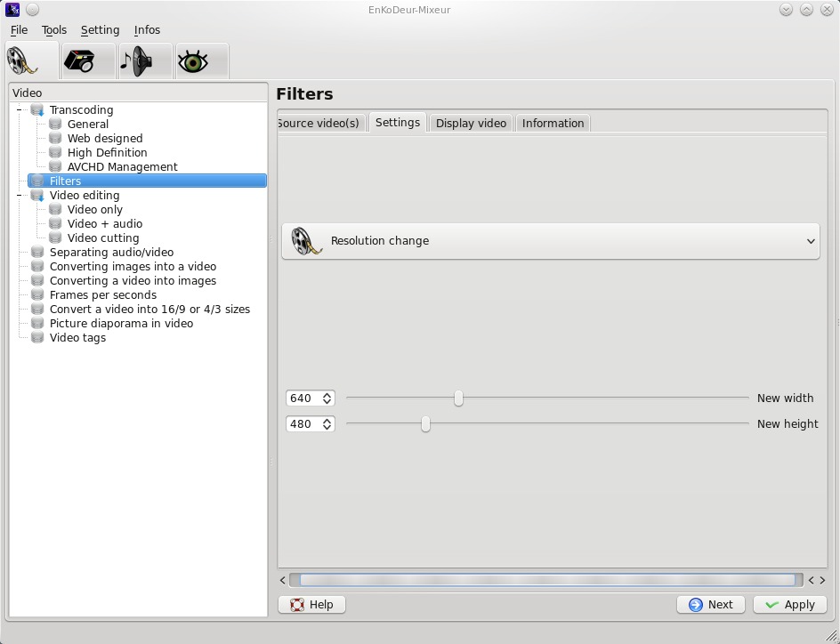Viewport: 840px width, 644px height.
Task: Click the New width slider handle
Action: (458, 398)
